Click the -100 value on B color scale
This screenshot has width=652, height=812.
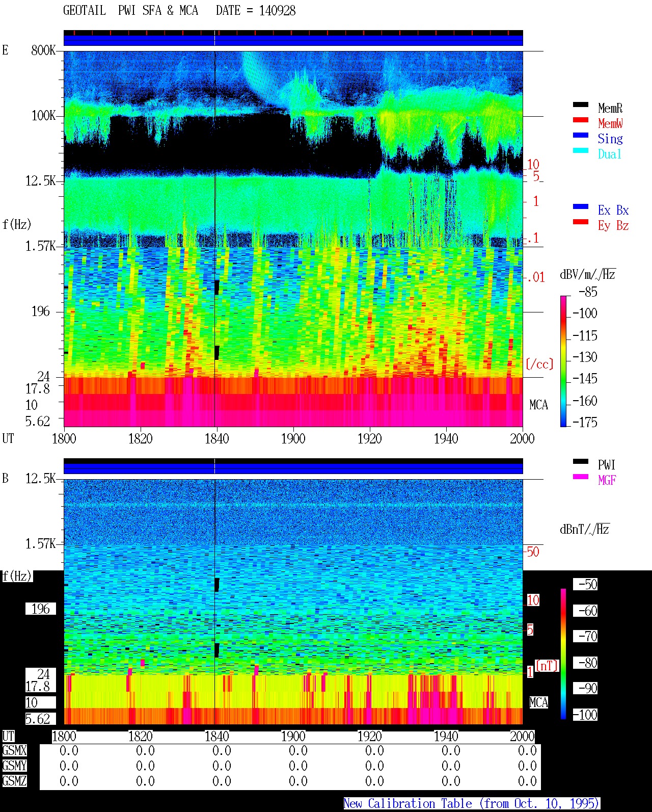click(x=585, y=715)
